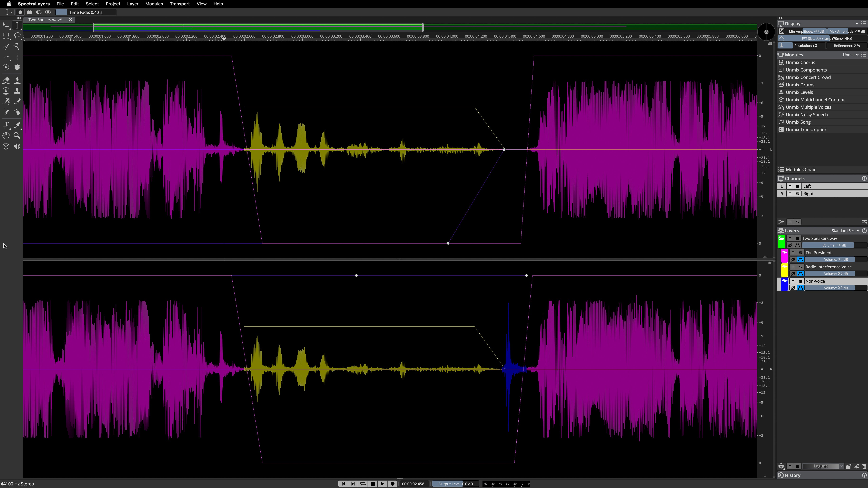Click the Add Layer Group folder icon
This screenshot has height=488, width=868.
pos(849,466)
